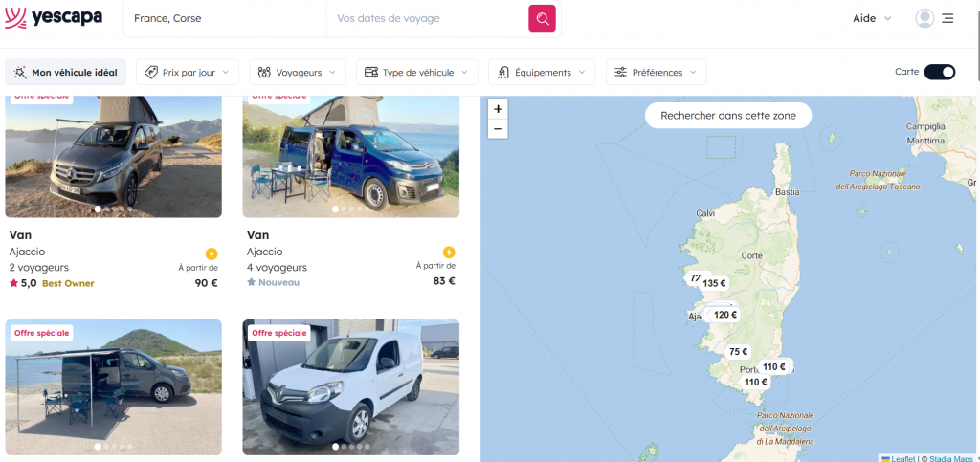Open the blue Citroën van photo
The width and height of the screenshot is (980, 462).
(350, 156)
